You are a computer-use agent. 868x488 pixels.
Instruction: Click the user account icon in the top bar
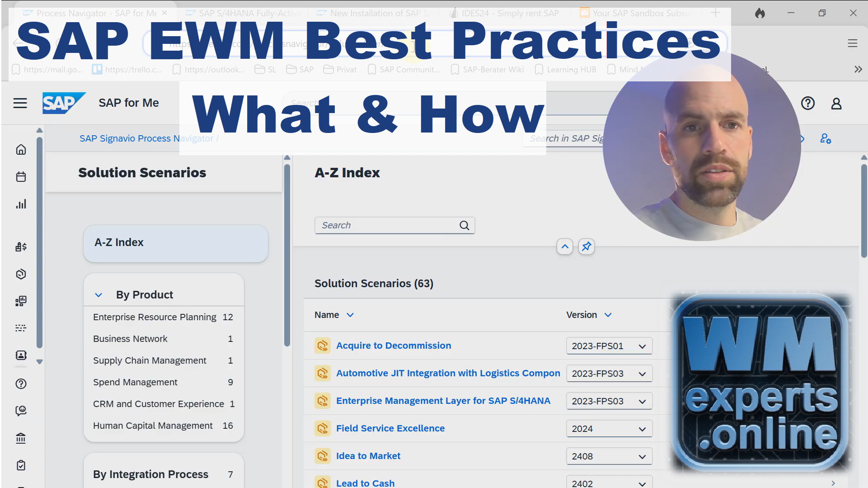point(836,103)
